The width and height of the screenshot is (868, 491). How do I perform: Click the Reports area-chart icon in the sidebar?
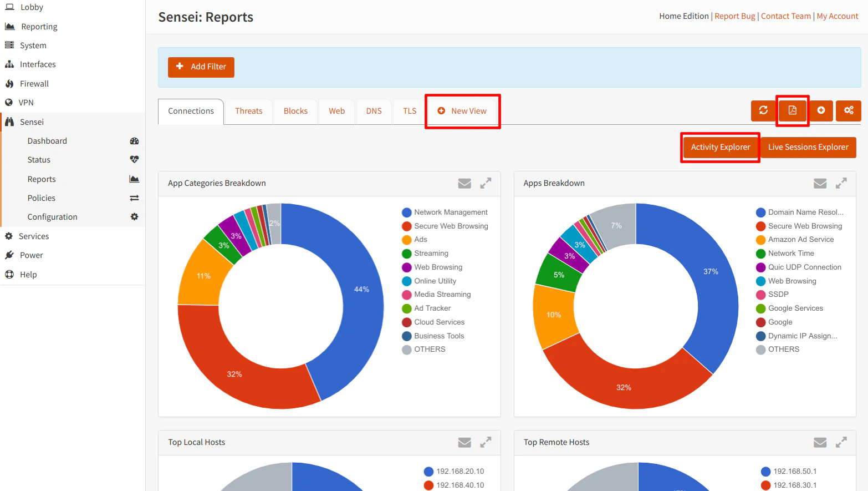(x=134, y=179)
